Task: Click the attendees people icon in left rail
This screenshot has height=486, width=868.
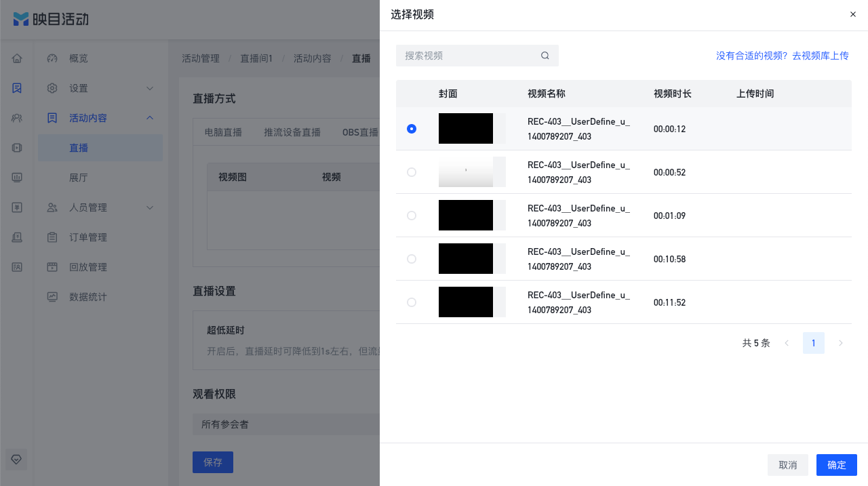Action: [17, 118]
